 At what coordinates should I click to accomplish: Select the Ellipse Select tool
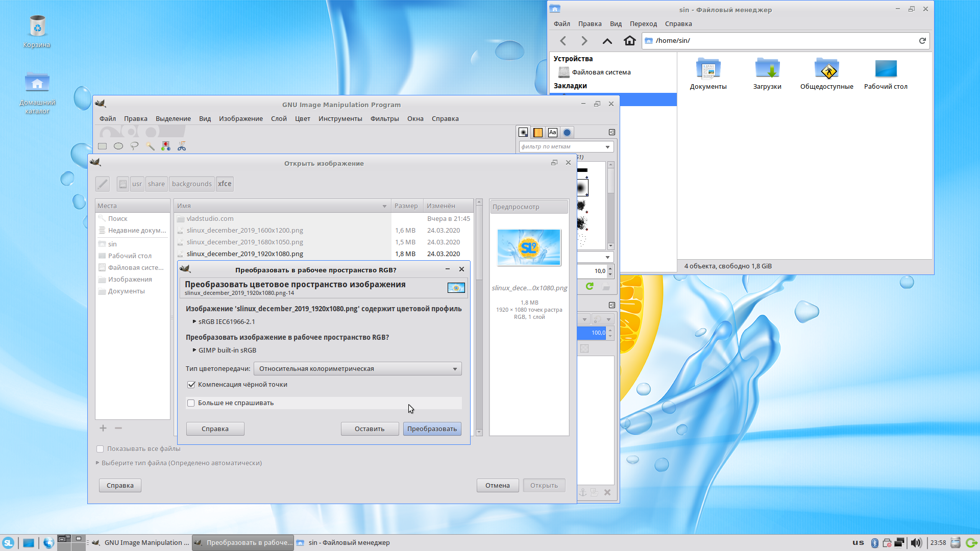(x=118, y=146)
